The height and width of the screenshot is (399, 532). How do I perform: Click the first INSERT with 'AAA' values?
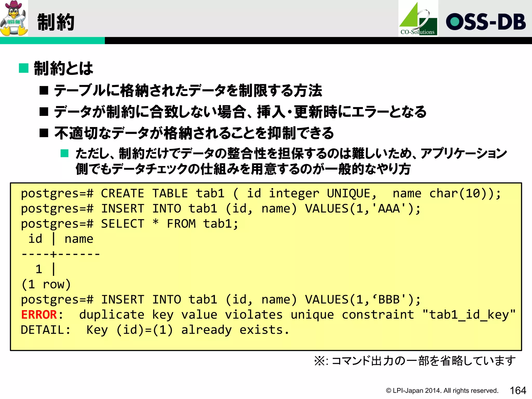coord(220,209)
